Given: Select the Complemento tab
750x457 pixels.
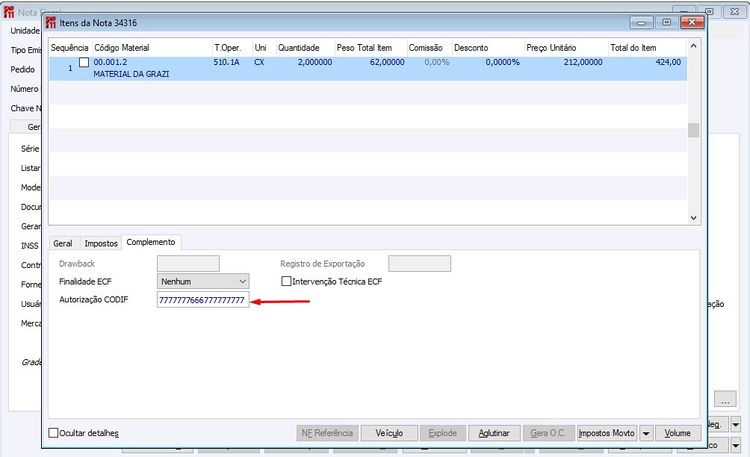Looking at the screenshot, I should click(151, 242).
